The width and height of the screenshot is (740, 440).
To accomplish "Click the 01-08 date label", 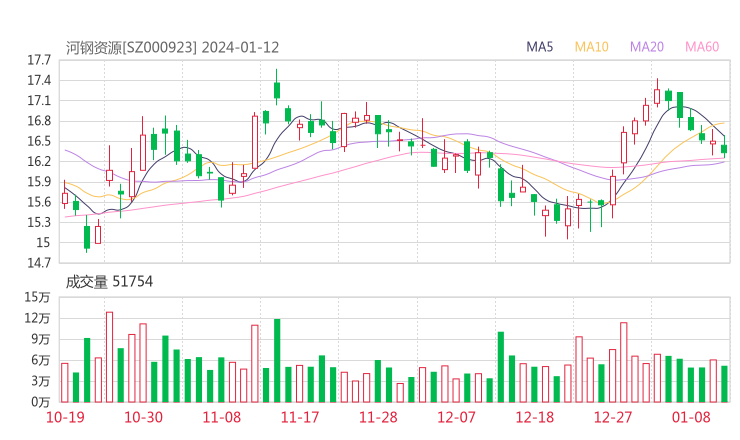I will 691,417.
